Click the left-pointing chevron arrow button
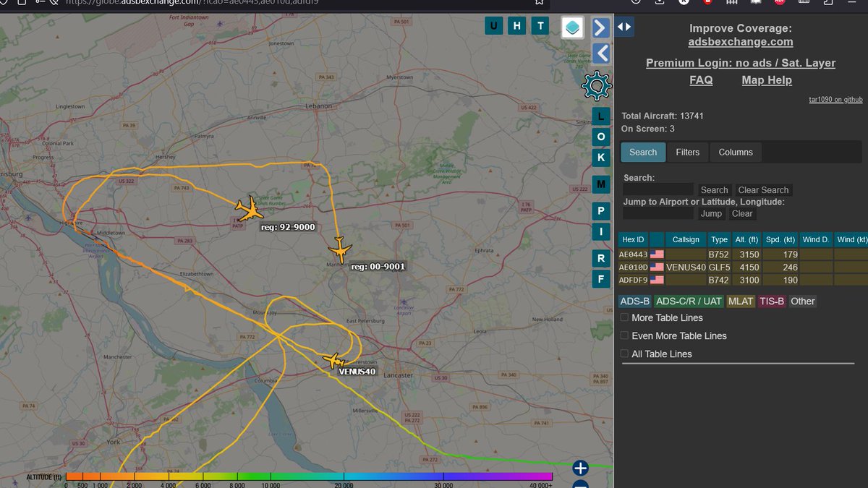This screenshot has width=868, height=488. point(602,53)
